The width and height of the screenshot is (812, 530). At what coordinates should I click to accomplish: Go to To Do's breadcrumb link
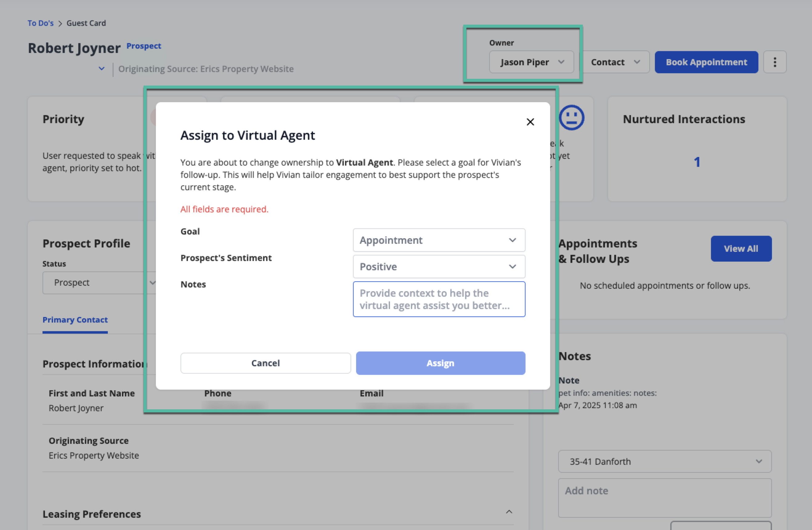pos(41,23)
